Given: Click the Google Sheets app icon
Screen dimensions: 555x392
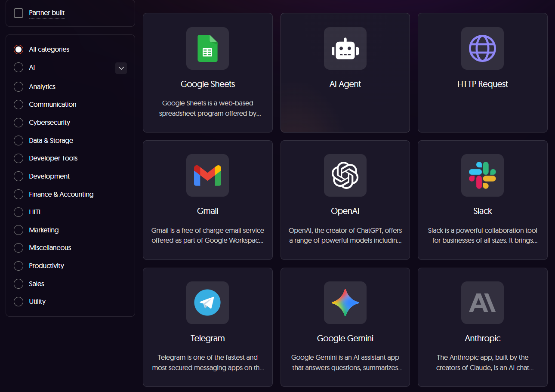Looking at the screenshot, I should pos(207,48).
